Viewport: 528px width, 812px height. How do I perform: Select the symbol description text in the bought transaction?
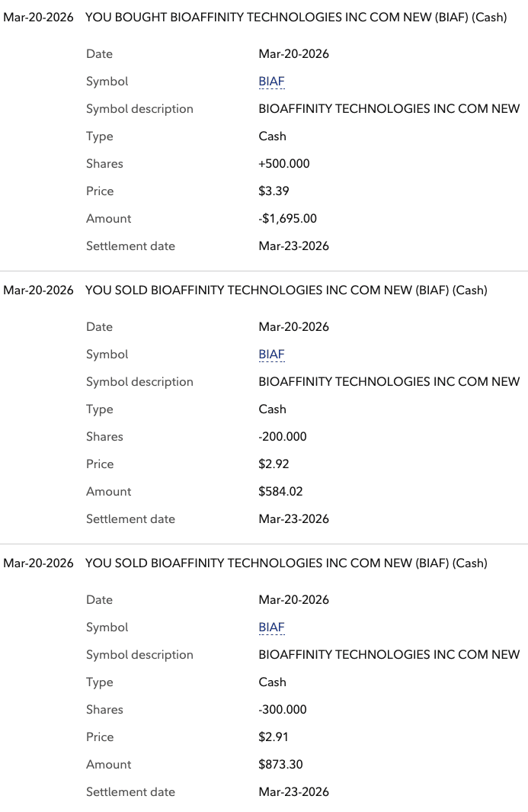[389, 109]
